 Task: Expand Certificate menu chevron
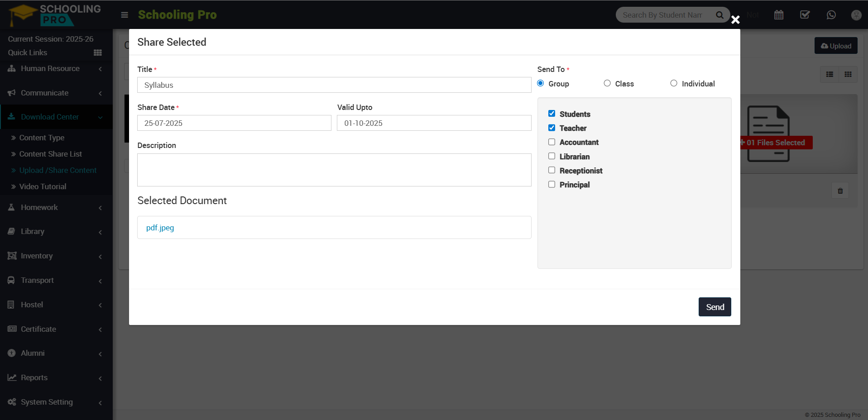click(x=100, y=329)
